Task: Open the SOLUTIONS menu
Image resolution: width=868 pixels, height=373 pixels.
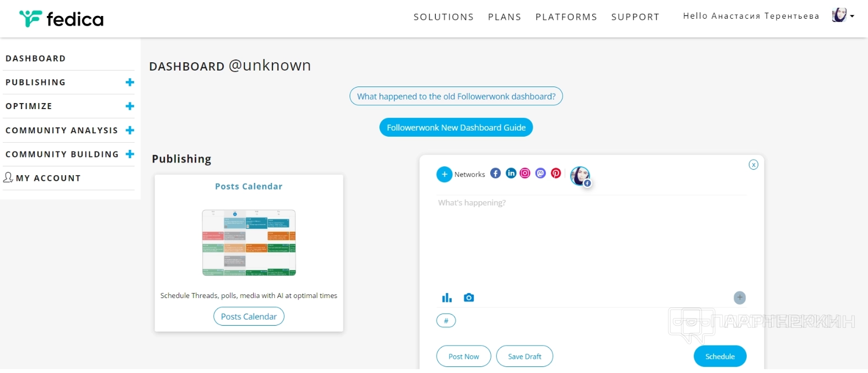Action: pyautogui.click(x=443, y=17)
